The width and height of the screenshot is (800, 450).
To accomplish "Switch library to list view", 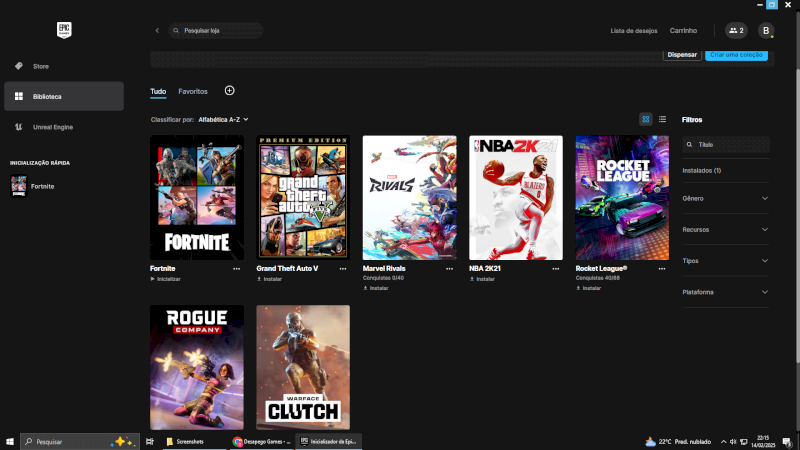I will click(662, 119).
